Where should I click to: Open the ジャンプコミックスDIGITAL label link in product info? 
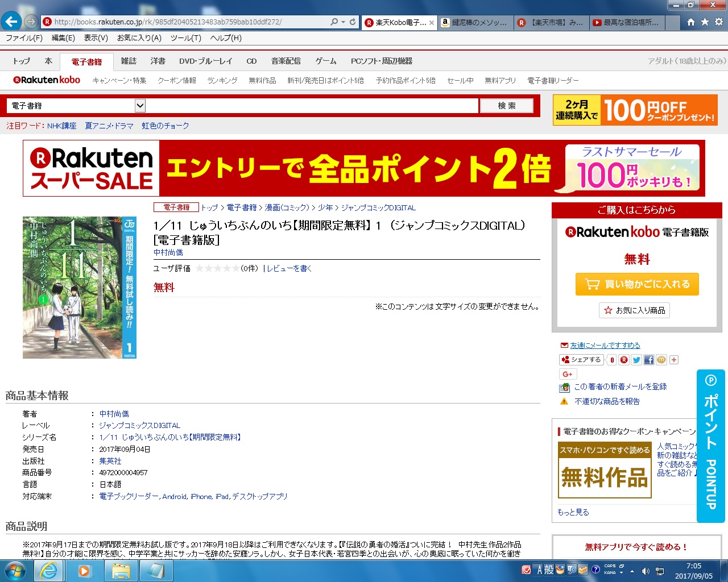coord(139,426)
